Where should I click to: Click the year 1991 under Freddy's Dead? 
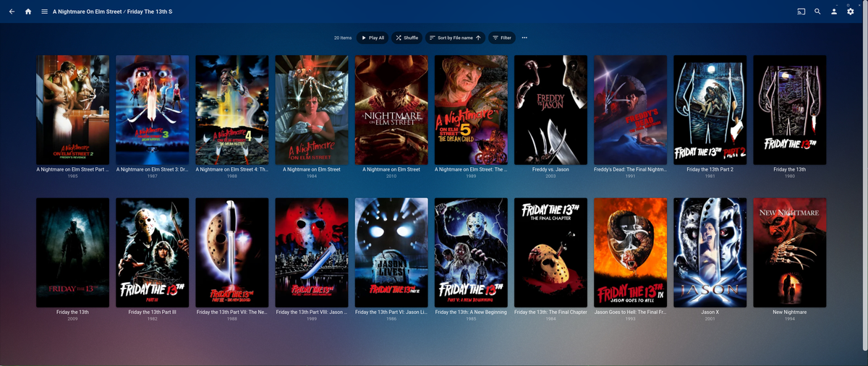tap(630, 176)
